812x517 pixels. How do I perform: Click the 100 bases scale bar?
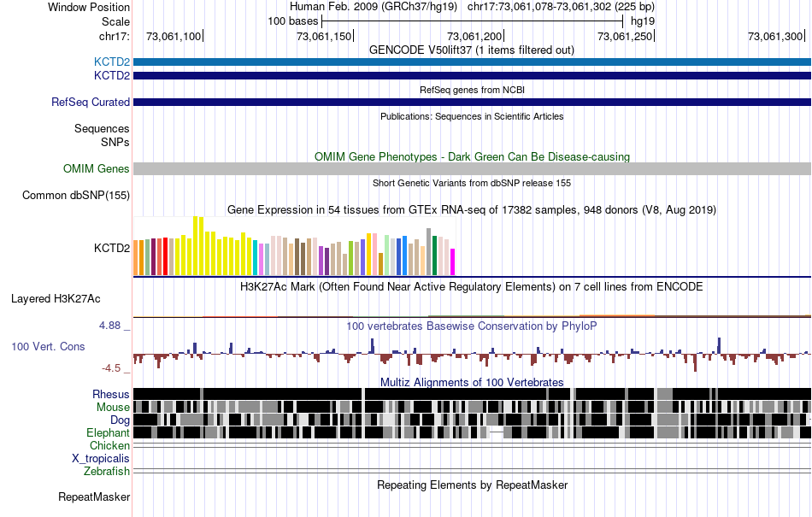(x=473, y=21)
